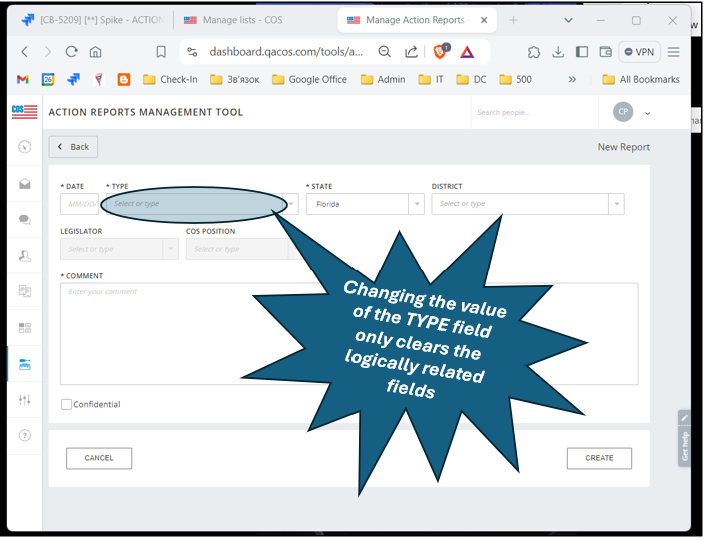Bookmark this page using the bookmark icon

(x=160, y=52)
